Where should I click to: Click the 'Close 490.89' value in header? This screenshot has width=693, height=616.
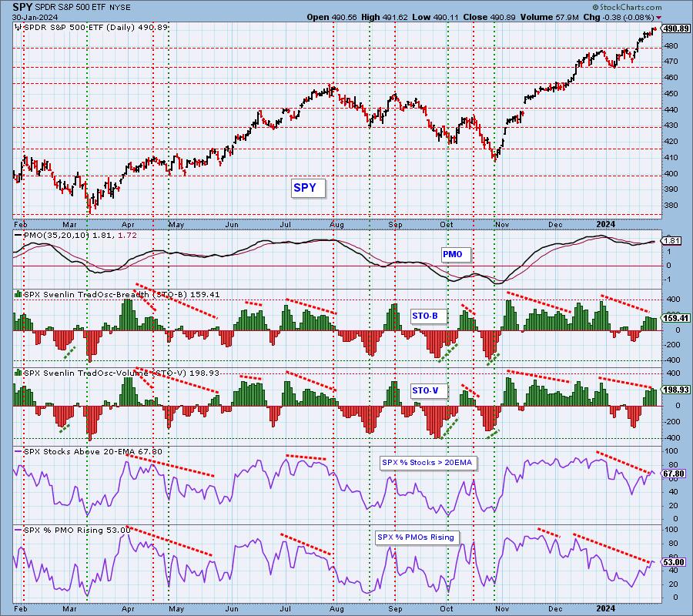[x=490, y=17]
